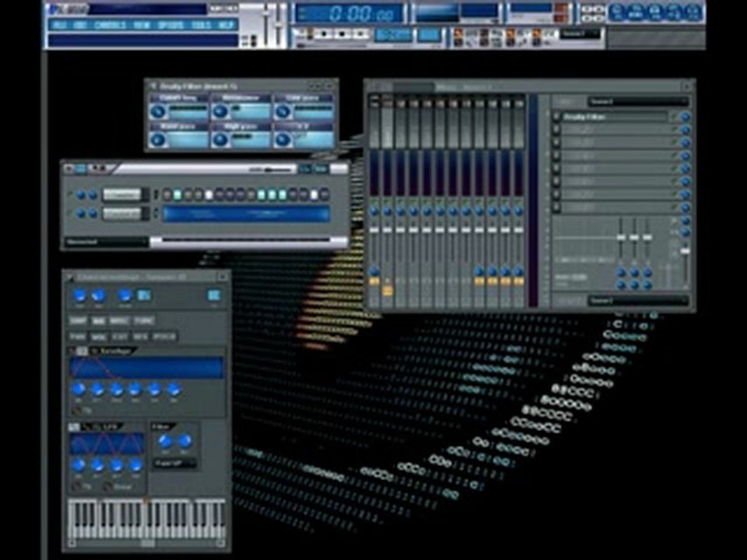Toggle the last step of the top channel

point(324,194)
